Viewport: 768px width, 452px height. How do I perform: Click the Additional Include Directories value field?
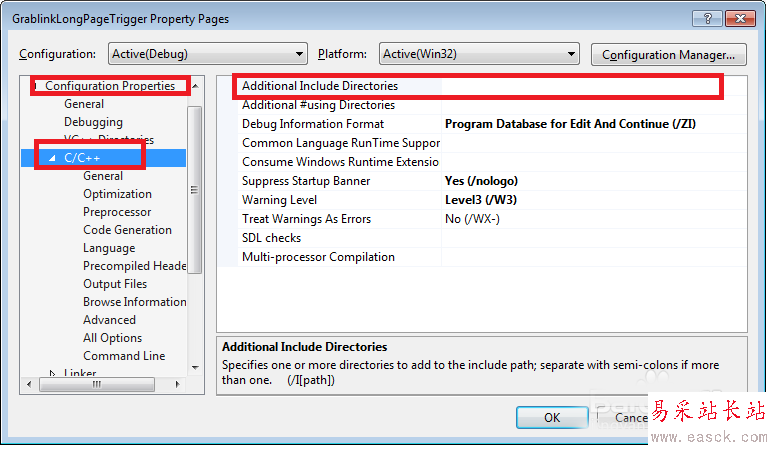pyautogui.click(x=580, y=87)
